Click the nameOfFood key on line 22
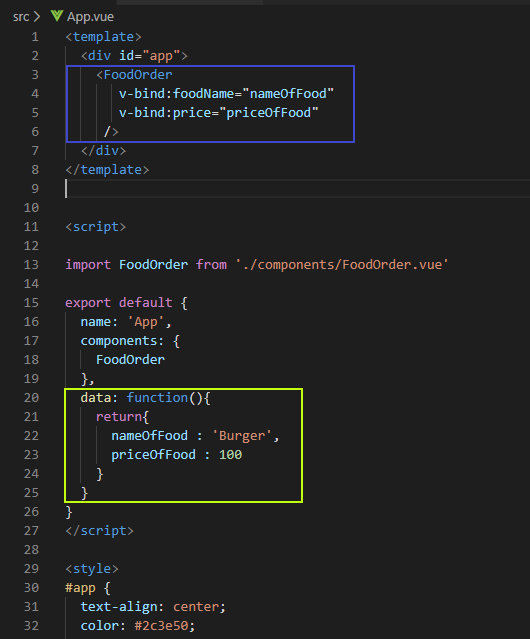530x639 pixels. click(x=150, y=436)
